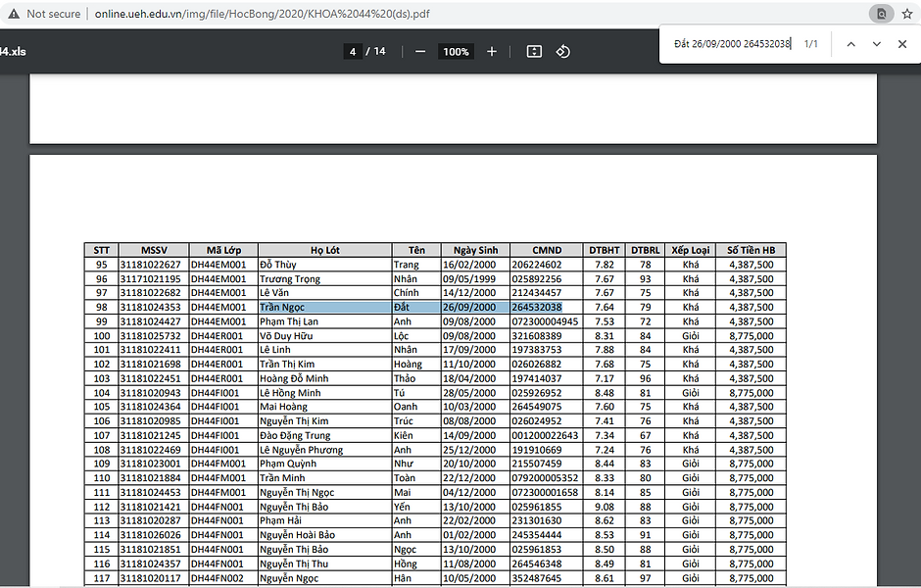This screenshot has width=921, height=588.
Task: Click the class code DH44ER001 in row 101
Action: coord(217,350)
